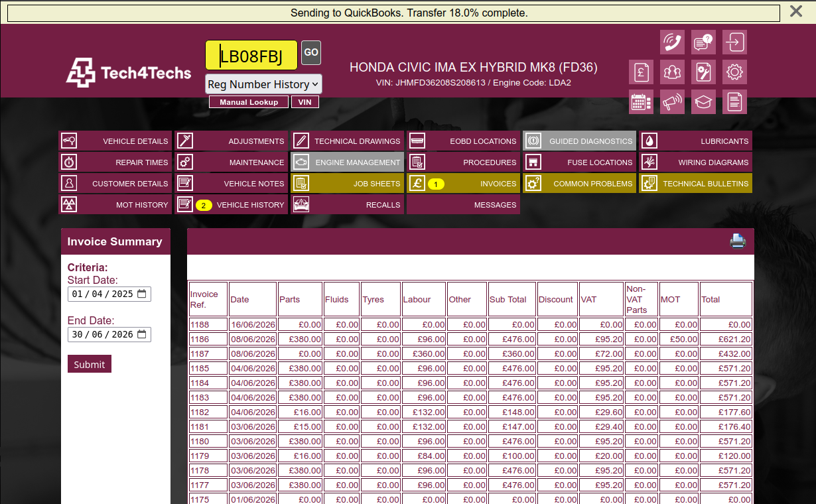Open the customers group icon

672,72
